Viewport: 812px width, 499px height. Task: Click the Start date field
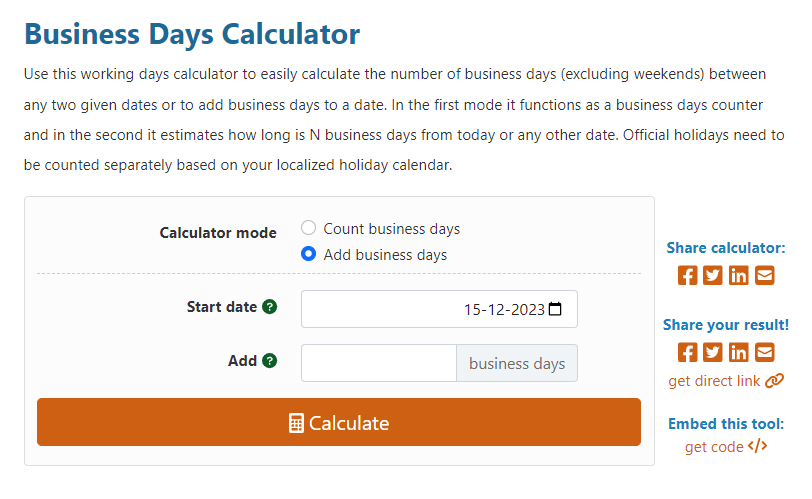point(420,309)
